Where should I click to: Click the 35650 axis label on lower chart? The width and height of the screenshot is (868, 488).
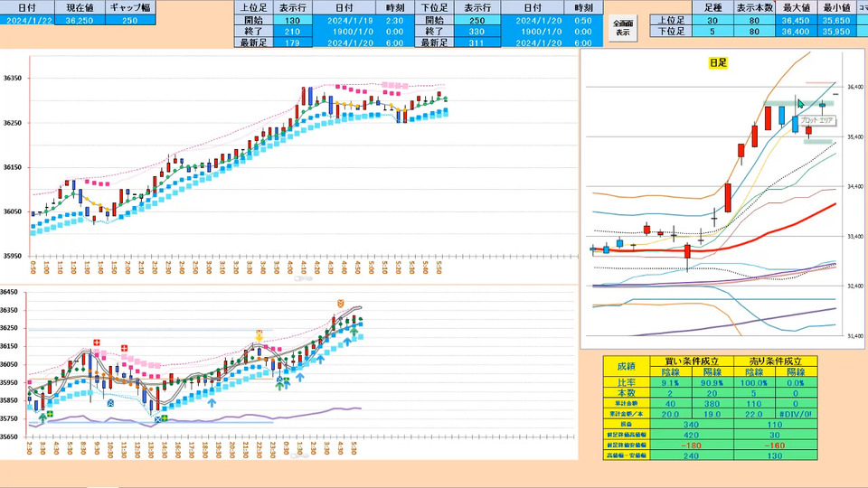tap(9, 437)
